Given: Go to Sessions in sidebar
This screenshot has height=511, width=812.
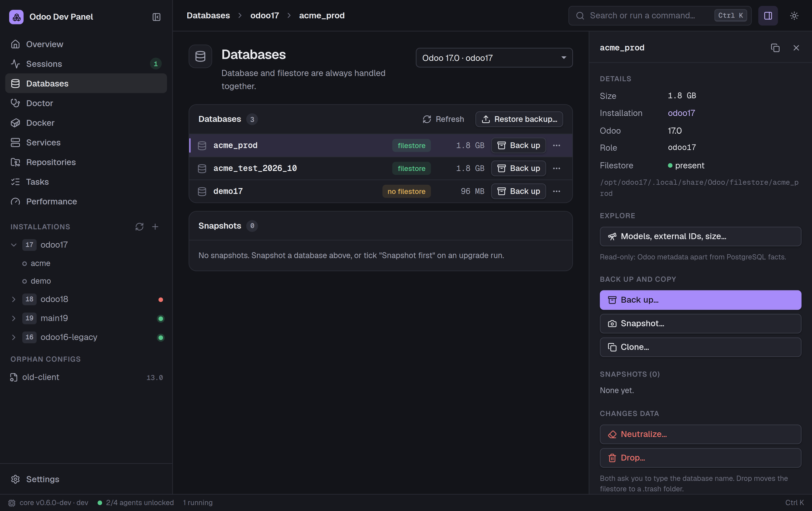Looking at the screenshot, I should pos(86,64).
